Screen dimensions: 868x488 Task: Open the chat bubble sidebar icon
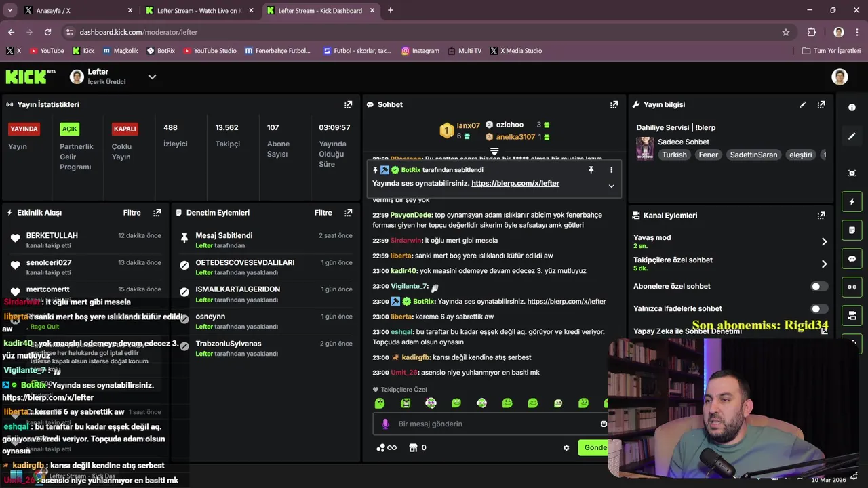pyautogui.click(x=852, y=259)
